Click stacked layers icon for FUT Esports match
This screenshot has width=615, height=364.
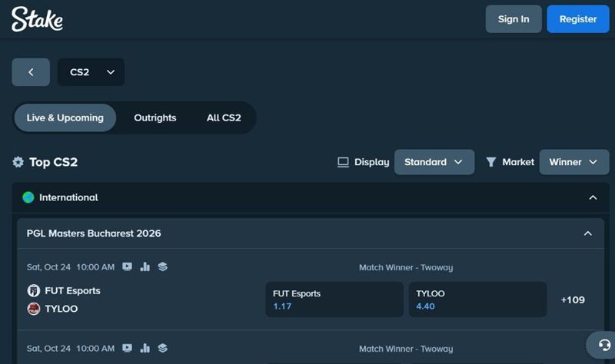pos(162,266)
